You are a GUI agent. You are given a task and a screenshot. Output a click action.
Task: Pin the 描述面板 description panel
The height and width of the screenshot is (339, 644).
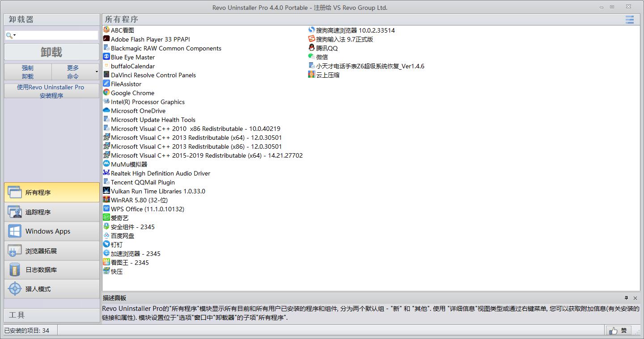pyautogui.click(x=627, y=298)
